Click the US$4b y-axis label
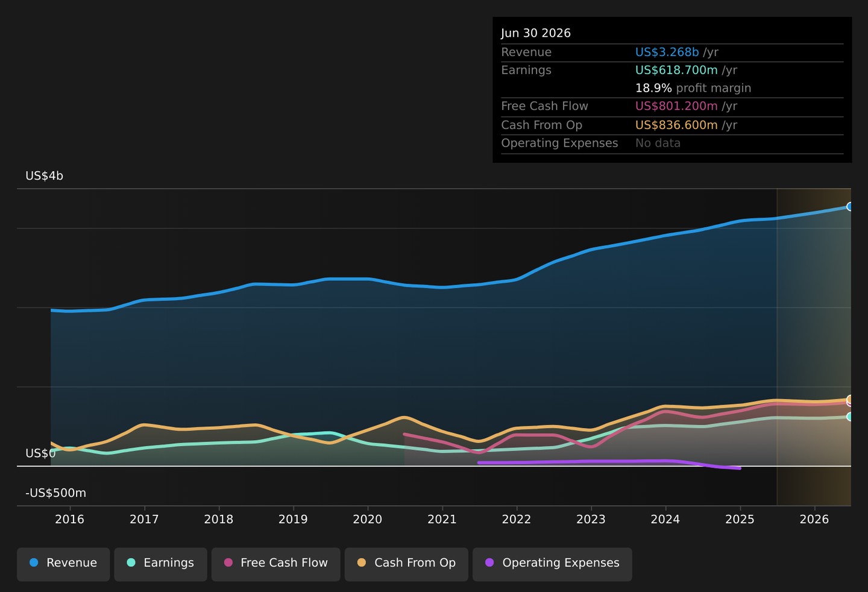868x592 pixels. coord(44,176)
